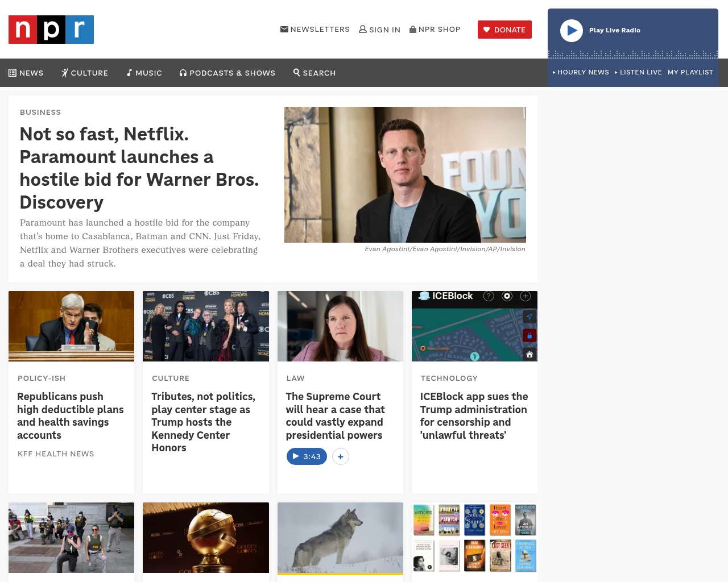Click the Play Live Radio label
The image size is (728, 582).
(615, 30)
